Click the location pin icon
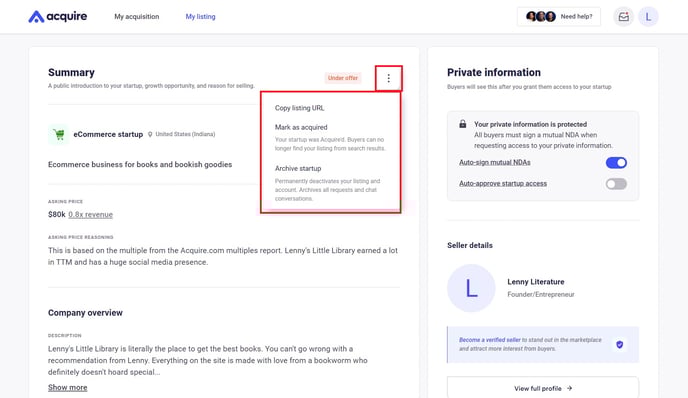The image size is (688, 398). (150, 134)
